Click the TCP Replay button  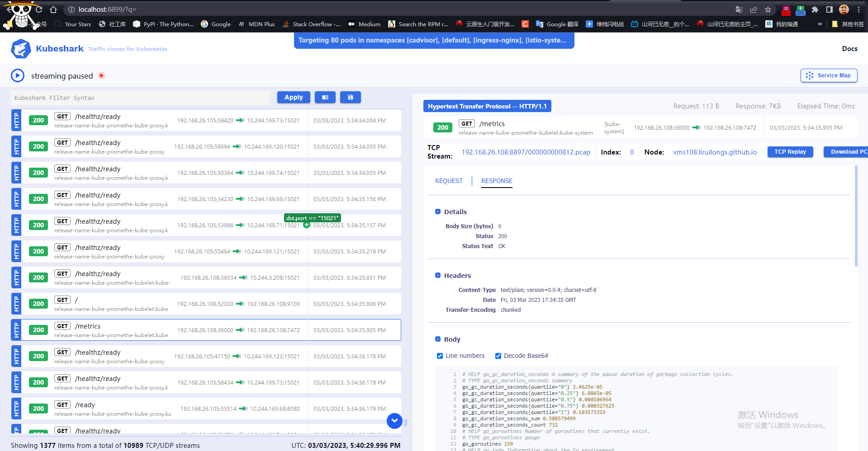(x=790, y=152)
